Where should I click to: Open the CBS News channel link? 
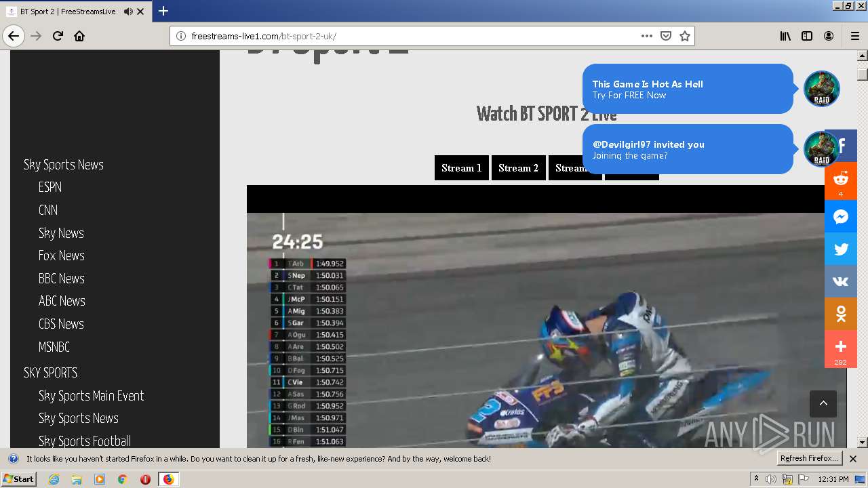[x=61, y=324]
